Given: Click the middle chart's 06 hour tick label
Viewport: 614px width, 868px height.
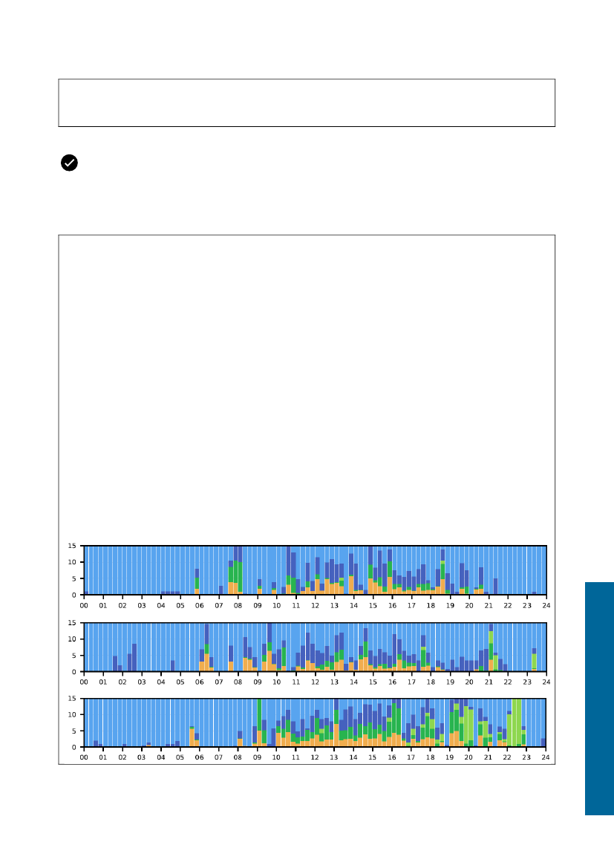Looking at the screenshot, I should [200, 682].
